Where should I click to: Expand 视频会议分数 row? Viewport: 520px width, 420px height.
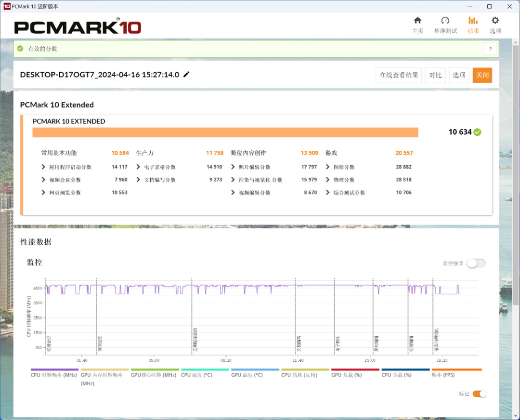click(43, 180)
